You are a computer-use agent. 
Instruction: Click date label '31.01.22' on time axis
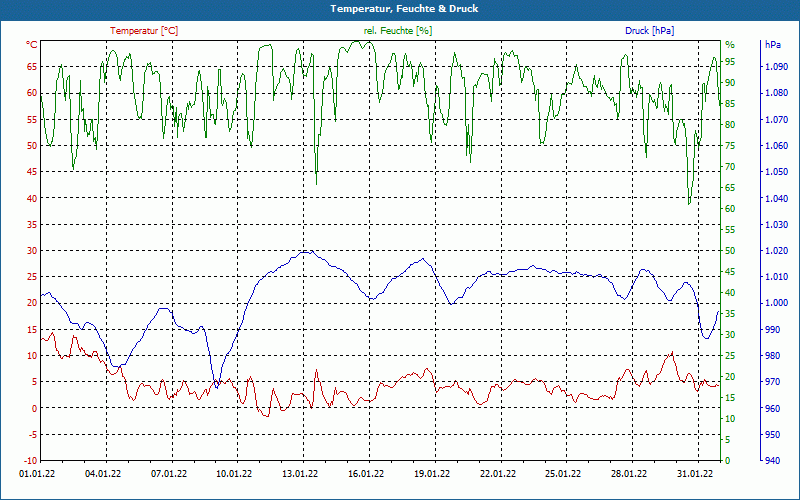(694, 474)
